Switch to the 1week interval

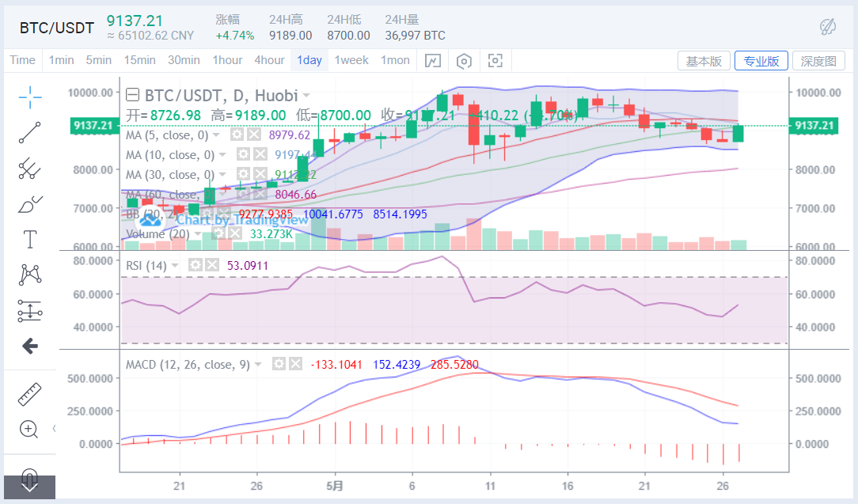pos(351,60)
